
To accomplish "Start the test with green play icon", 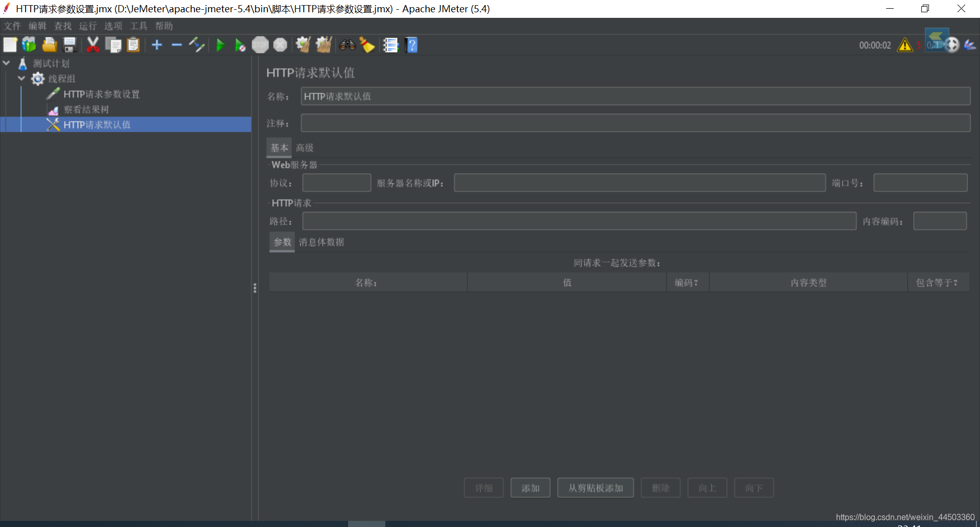I will pos(220,45).
